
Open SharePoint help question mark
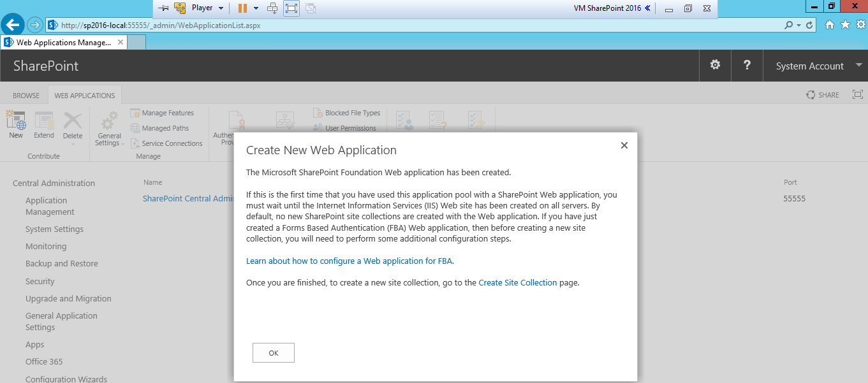point(747,65)
